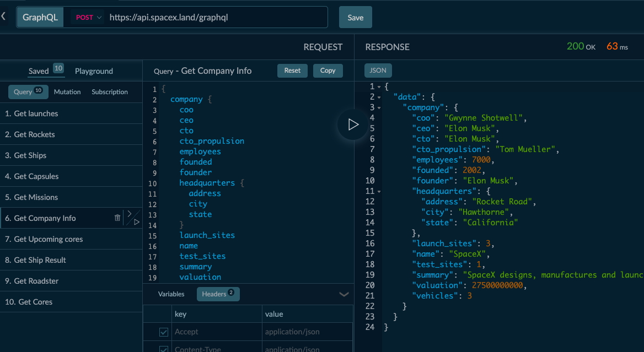Select the Subscription filter tab
This screenshot has height=352, width=644.
click(x=110, y=92)
